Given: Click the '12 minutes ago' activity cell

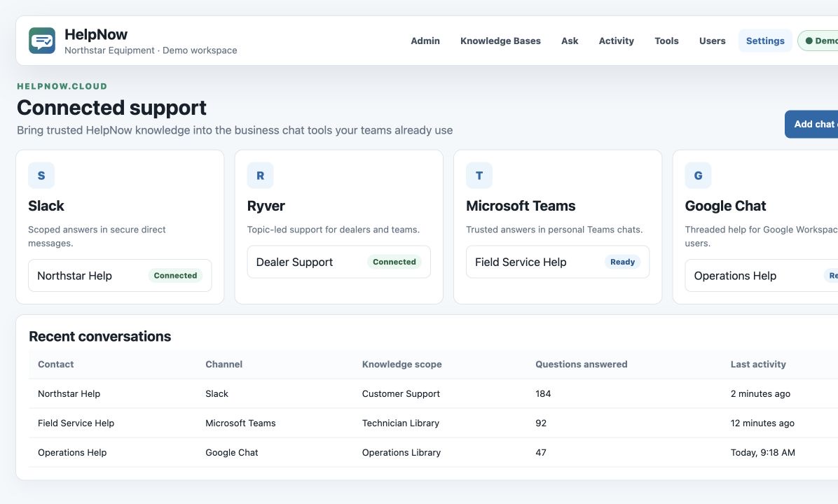Looking at the screenshot, I should coord(762,423).
